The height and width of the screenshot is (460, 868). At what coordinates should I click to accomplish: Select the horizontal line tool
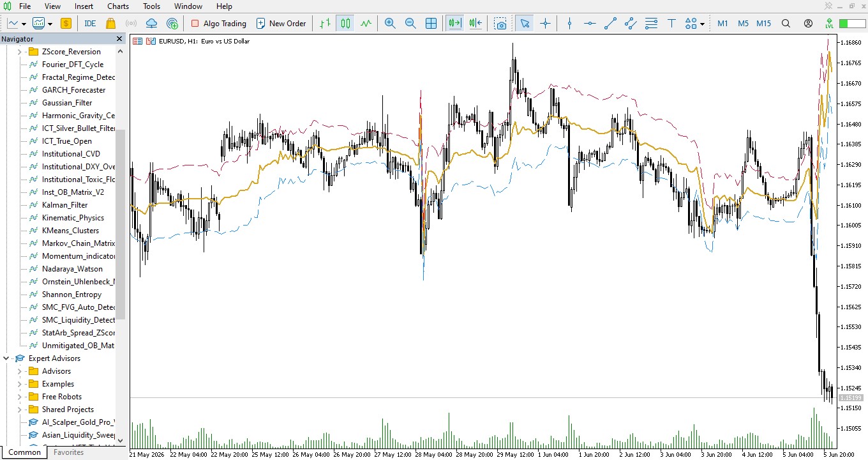click(590, 24)
